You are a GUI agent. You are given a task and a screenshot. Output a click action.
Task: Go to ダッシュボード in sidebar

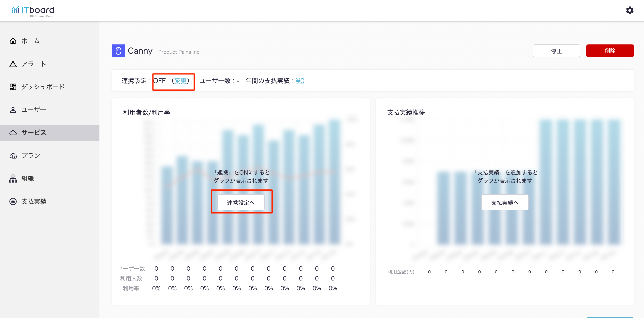click(43, 87)
